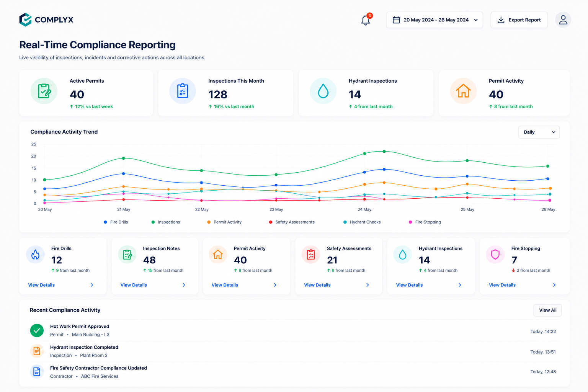
Task: Open View Details for Fire Drills
Action: 41,285
